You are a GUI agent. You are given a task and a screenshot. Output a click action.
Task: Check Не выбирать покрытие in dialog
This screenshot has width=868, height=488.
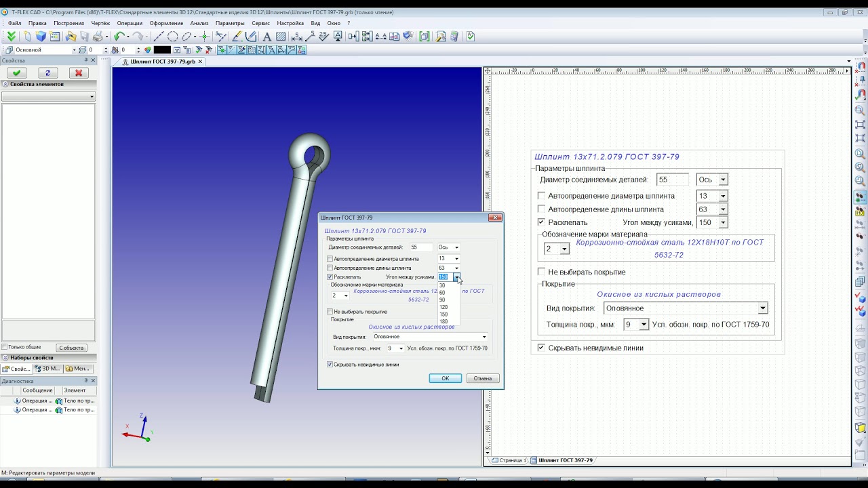pyautogui.click(x=330, y=312)
